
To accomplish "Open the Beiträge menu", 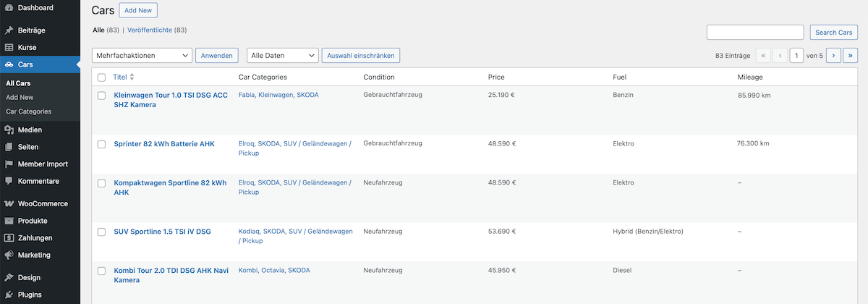I will pyautogui.click(x=40, y=30).
